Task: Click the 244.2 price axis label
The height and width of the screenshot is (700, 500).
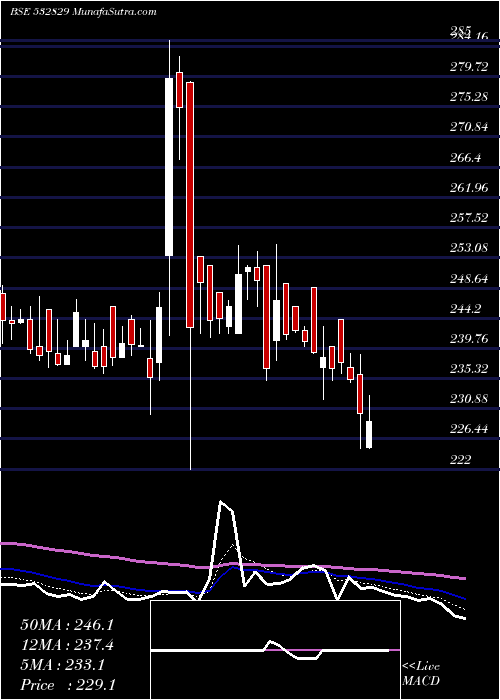Action: point(466,309)
